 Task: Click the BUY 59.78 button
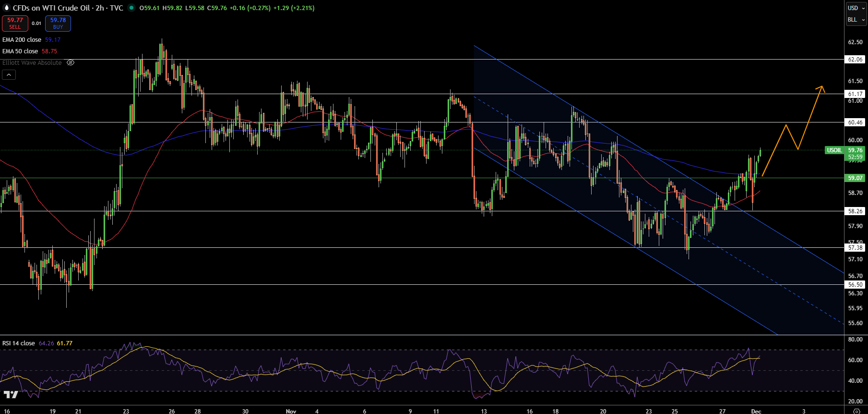[x=58, y=23]
